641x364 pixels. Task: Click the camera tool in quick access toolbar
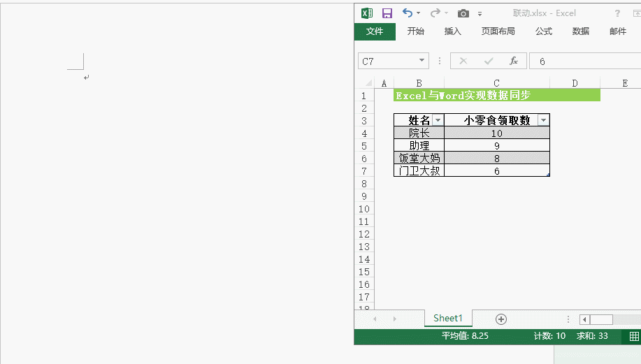(463, 13)
